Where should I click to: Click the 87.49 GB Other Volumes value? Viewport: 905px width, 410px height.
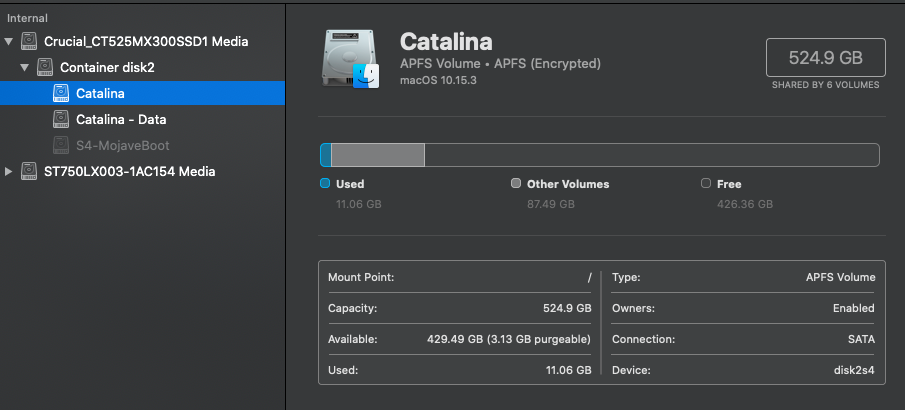[x=551, y=204]
